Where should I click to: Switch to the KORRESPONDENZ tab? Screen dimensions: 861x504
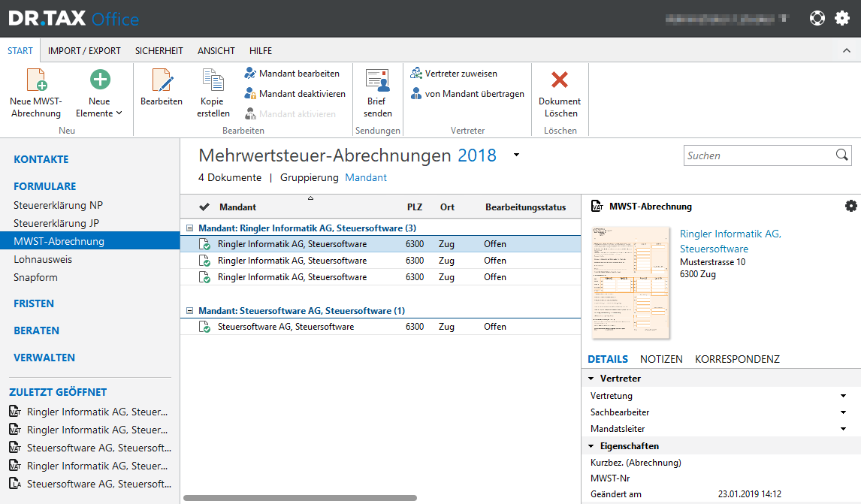[x=737, y=359]
